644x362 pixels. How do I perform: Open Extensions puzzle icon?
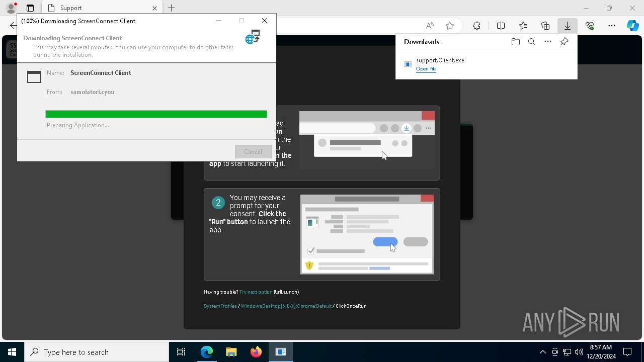tap(476, 26)
